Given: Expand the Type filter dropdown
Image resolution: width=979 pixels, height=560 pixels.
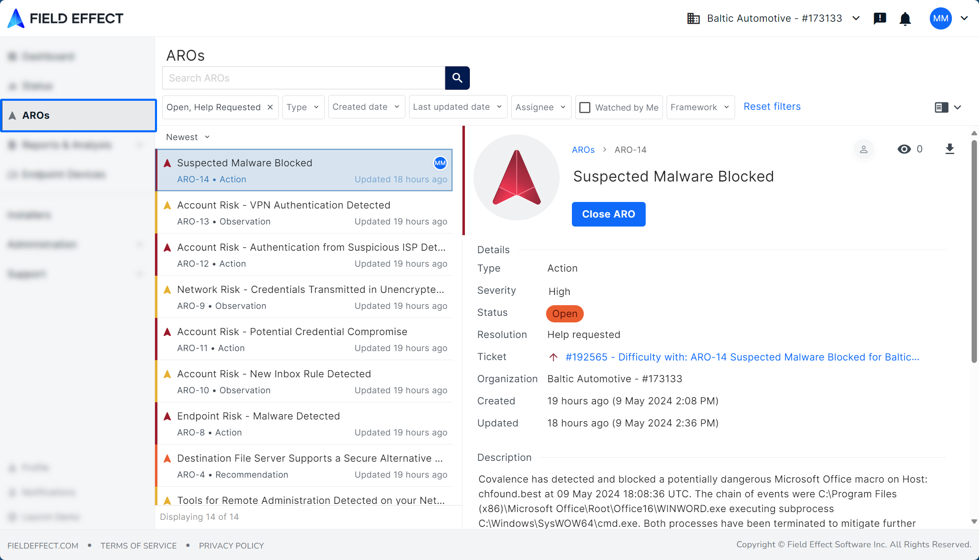Looking at the screenshot, I should [x=303, y=107].
